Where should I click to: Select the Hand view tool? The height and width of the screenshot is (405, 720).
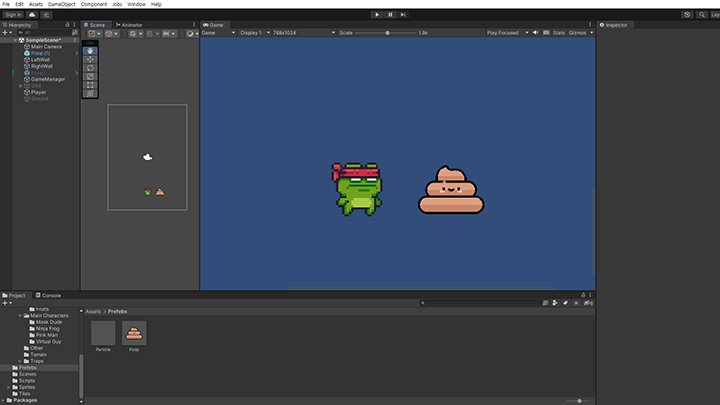pos(90,51)
